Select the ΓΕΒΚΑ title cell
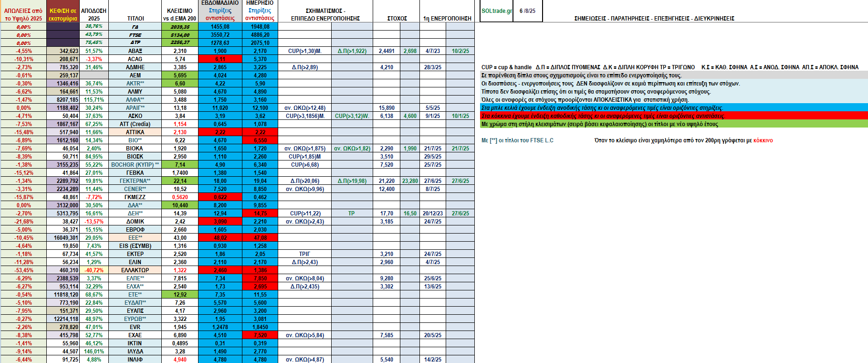This screenshot has width=868, height=363. pyautogui.click(x=135, y=173)
